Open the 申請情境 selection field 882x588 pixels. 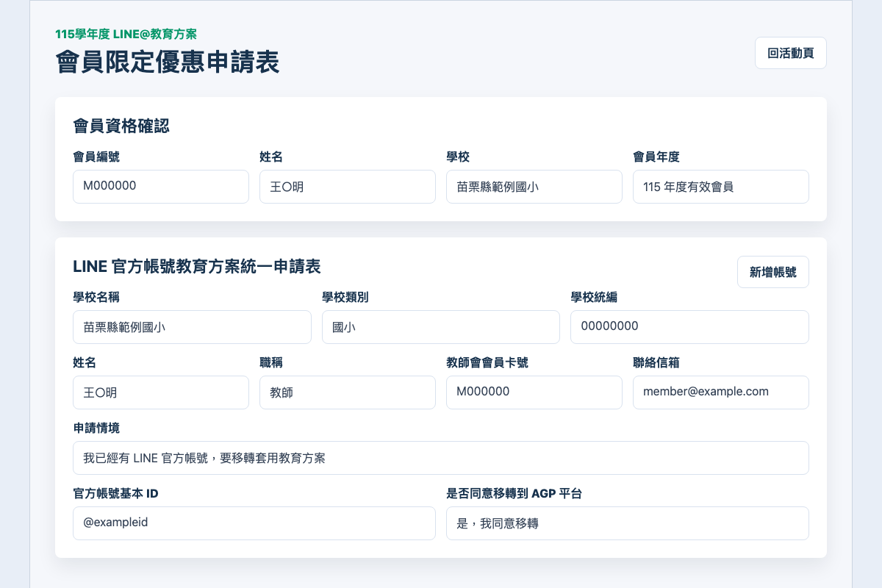[x=441, y=458]
